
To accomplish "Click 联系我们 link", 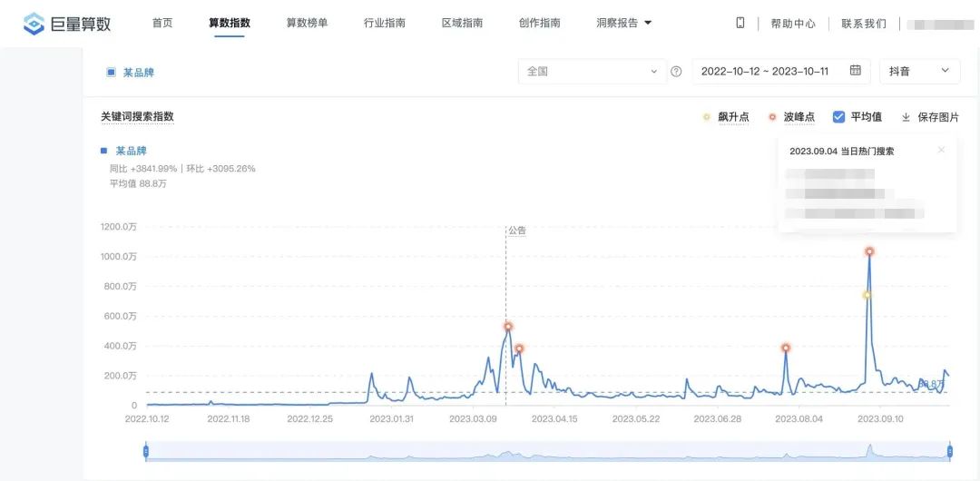I will (864, 24).
